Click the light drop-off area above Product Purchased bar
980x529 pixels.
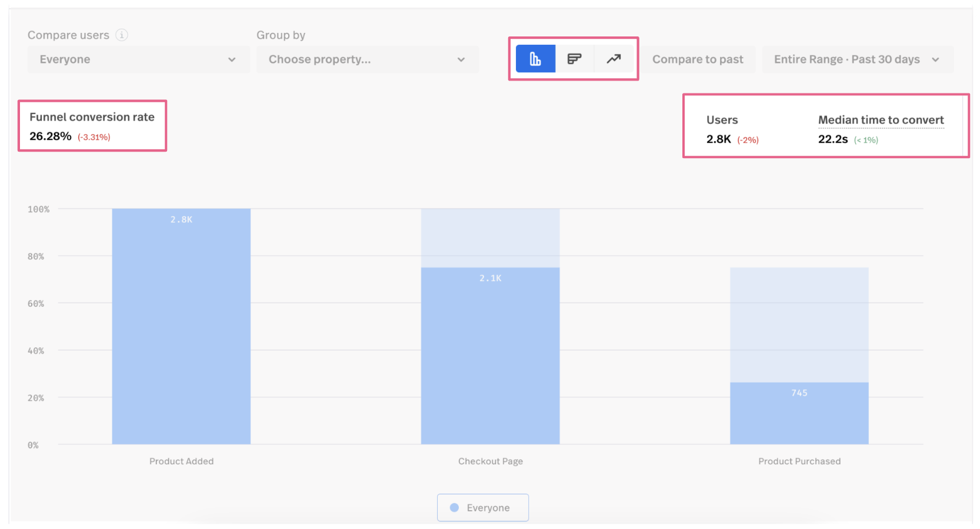pyautogui.click(x=799, y=324)
